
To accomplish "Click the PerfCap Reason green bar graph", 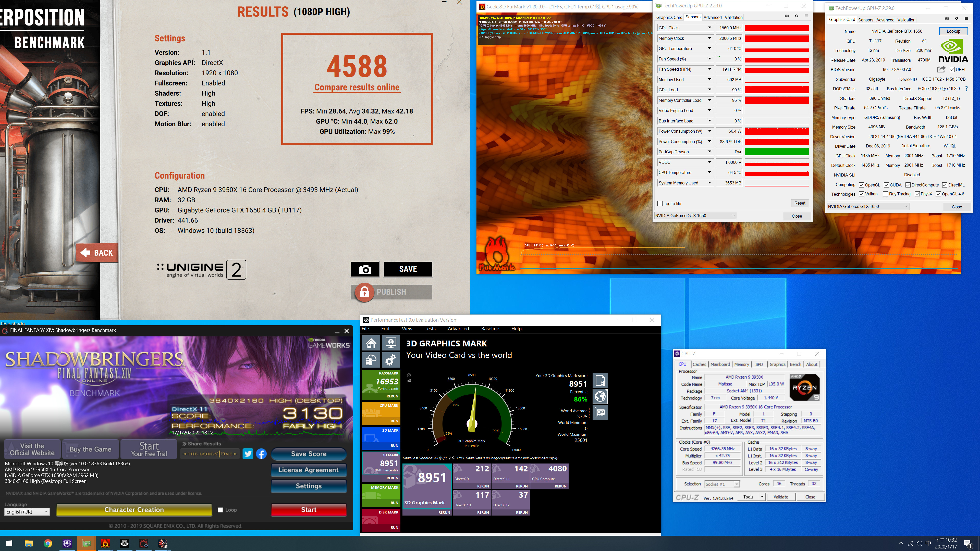I will (x=776, y=152).
